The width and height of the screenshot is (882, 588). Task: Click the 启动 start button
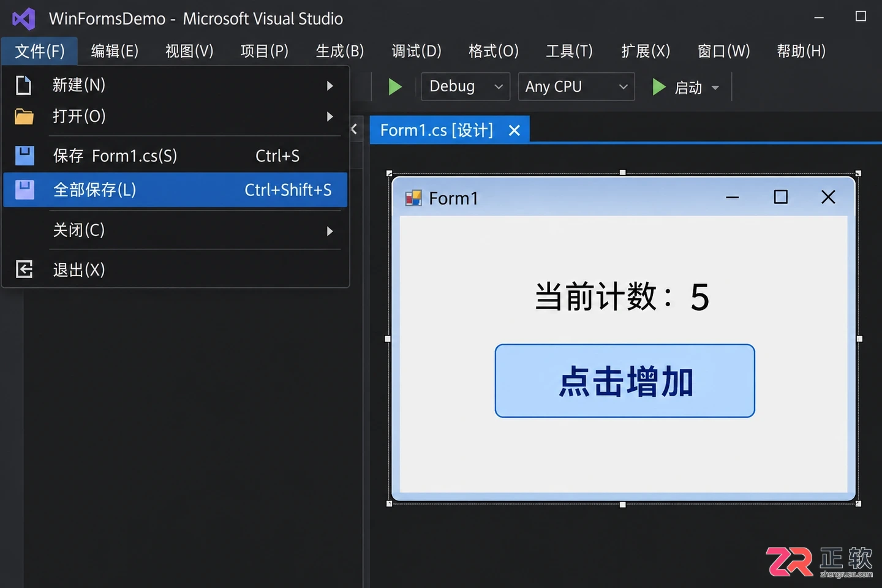coord(677,88)
